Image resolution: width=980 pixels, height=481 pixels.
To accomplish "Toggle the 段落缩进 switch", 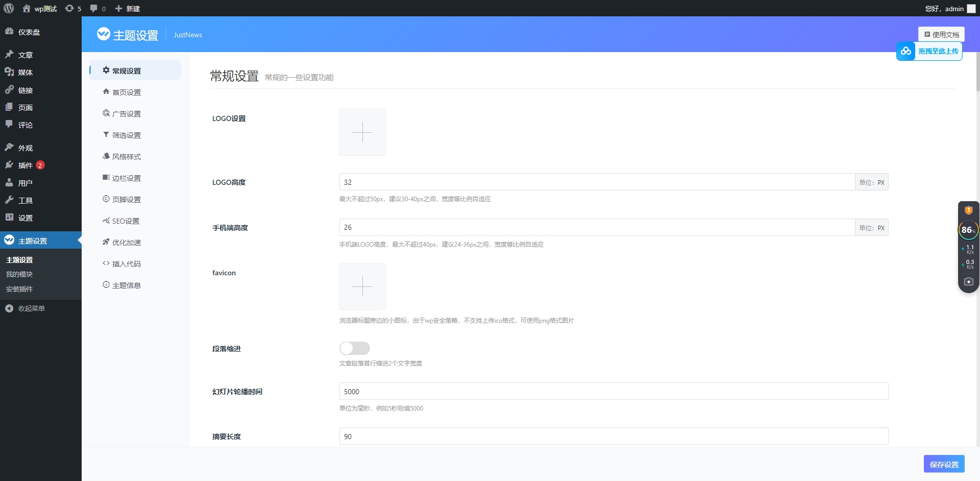I will pos(355,348).
